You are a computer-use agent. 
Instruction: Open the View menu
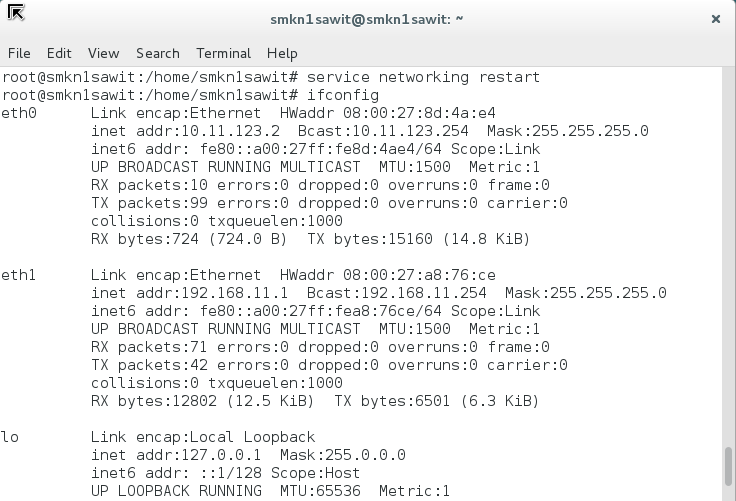coord(103,53)
